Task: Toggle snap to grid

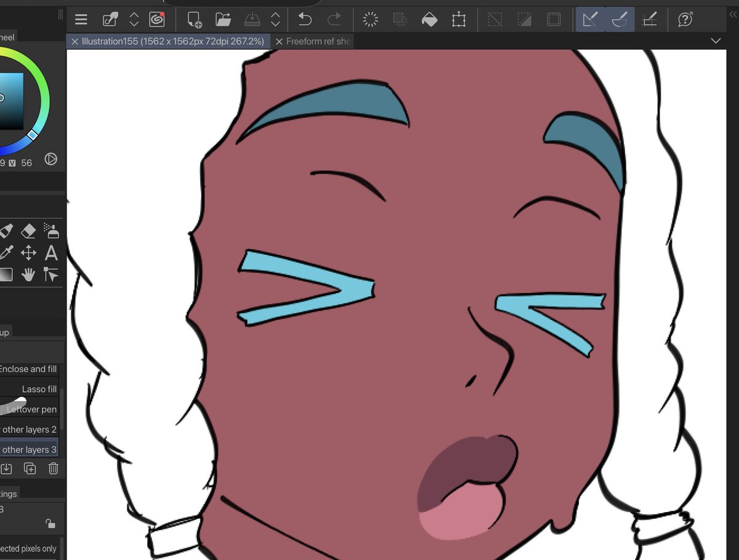Action: pyautogui.click(x=649, y=20)
